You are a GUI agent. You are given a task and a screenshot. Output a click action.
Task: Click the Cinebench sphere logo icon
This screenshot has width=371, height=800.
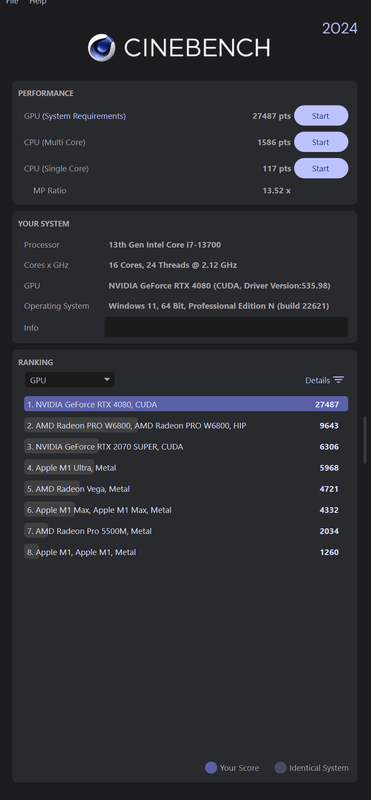coord(102,48)
